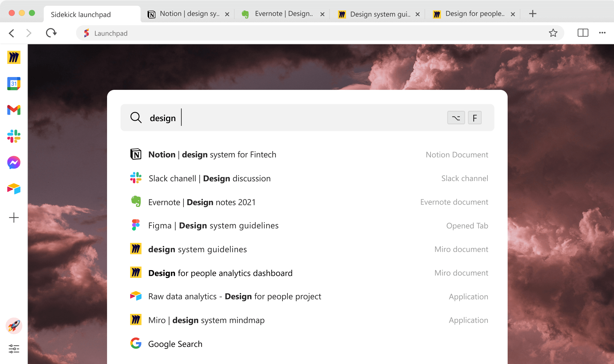This screenshot has width=614, height=364.
Task: Bookmark this page with the star
Action: click(x=553, y=33)
